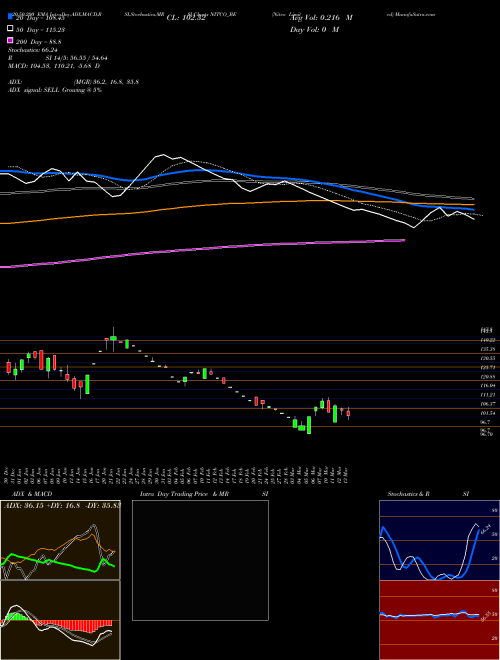
Task: Click the ADX (MGR) 36.2, 16.8, 35.8 values
Action: point(106,82)
